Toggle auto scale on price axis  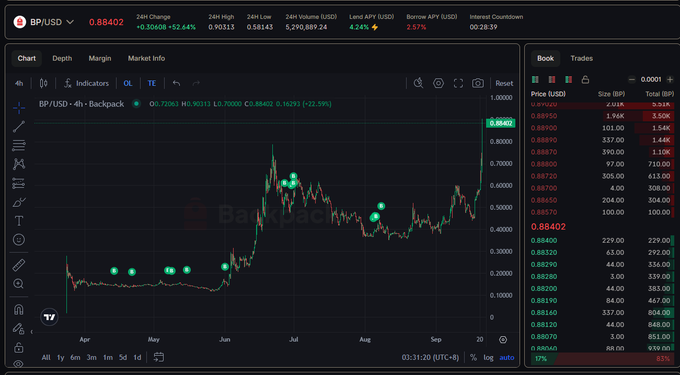507,358
